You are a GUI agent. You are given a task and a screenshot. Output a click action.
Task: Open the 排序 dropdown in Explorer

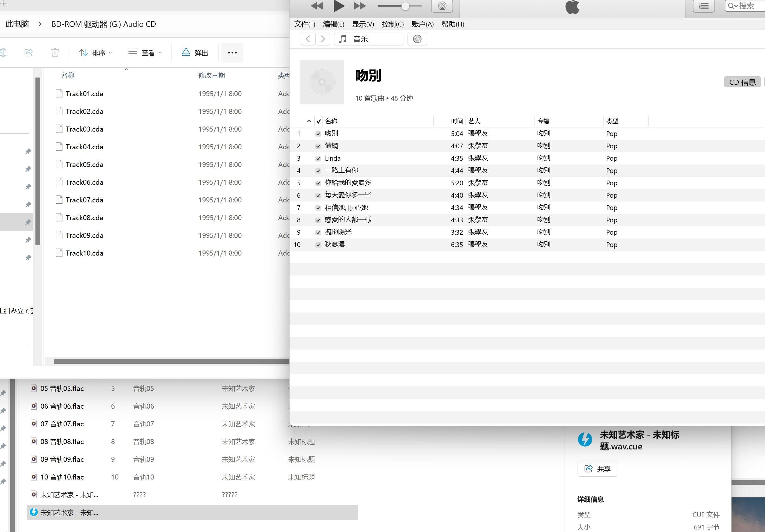[96, 53]
